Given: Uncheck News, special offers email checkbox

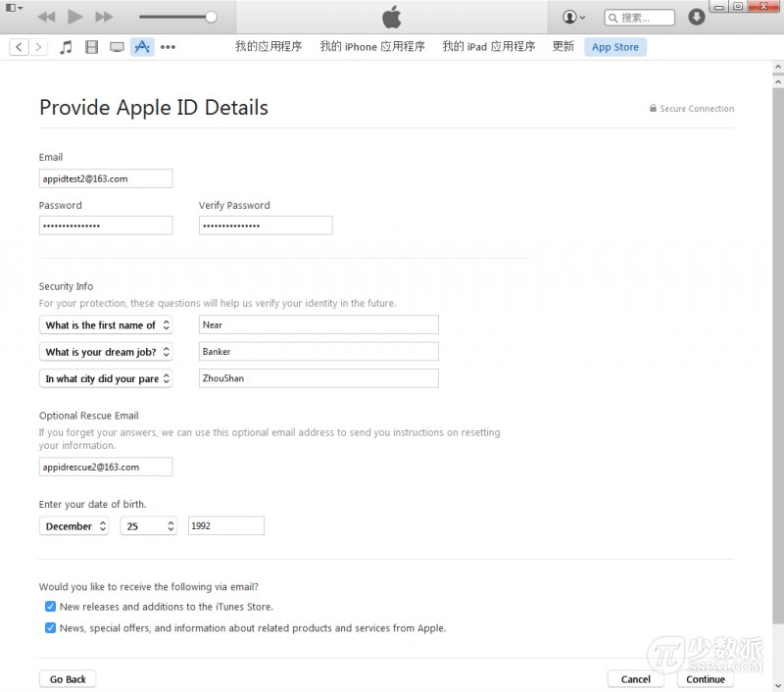Looking at the screenshot, I should click(x=50, y=628).
